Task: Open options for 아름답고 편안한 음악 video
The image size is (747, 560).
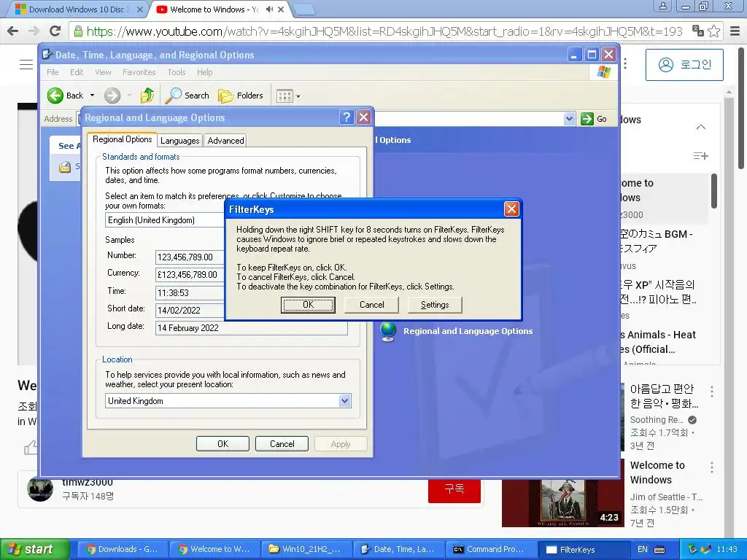Action: 712,392
